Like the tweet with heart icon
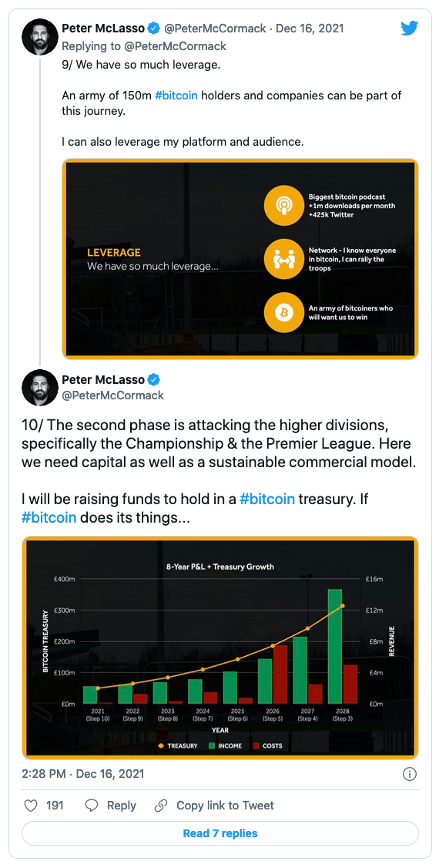Image resolution: width=439 pixels, height=868 pixels. pos(30,805)
